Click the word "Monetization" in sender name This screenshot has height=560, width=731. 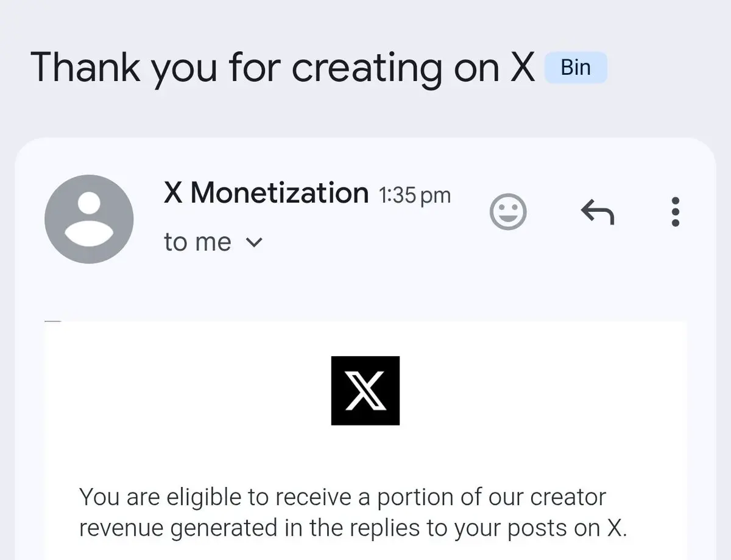280,194
